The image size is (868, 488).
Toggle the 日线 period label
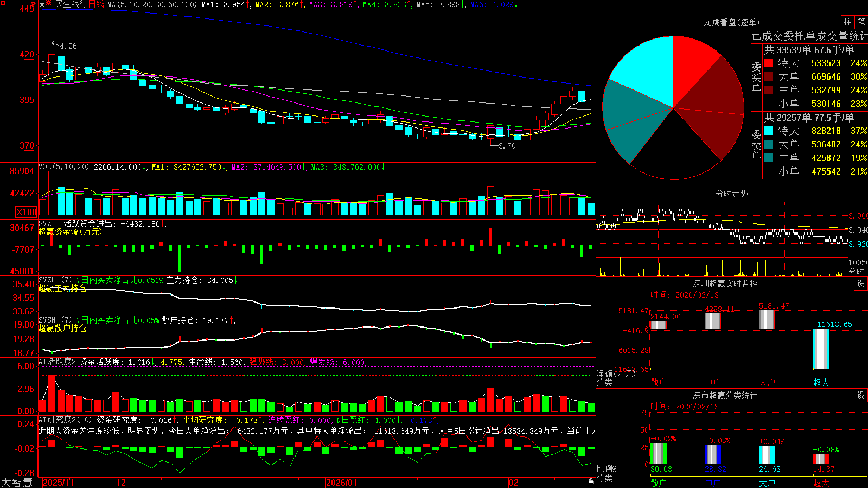click(95, 4)
